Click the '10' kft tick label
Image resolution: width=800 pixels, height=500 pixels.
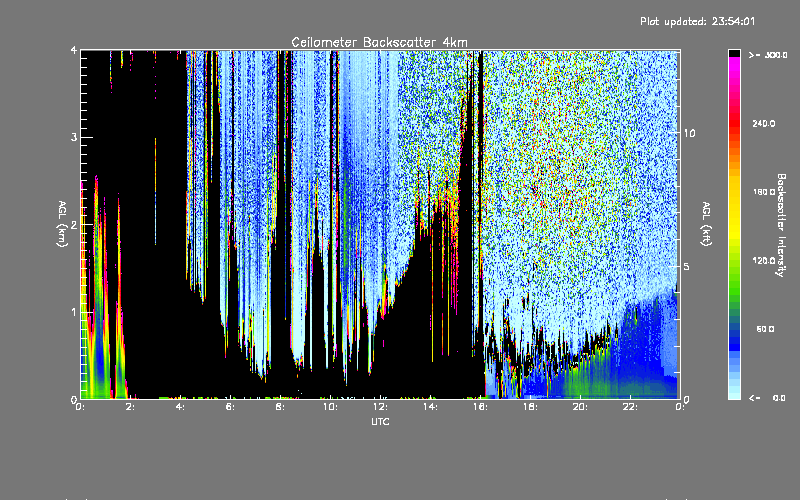[x=689, y=133]
